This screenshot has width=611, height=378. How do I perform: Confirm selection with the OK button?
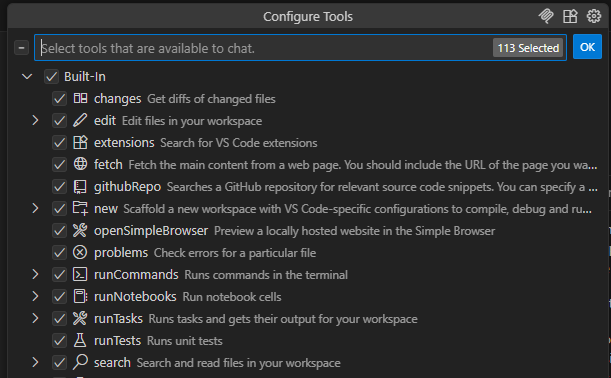click(587, 47)
